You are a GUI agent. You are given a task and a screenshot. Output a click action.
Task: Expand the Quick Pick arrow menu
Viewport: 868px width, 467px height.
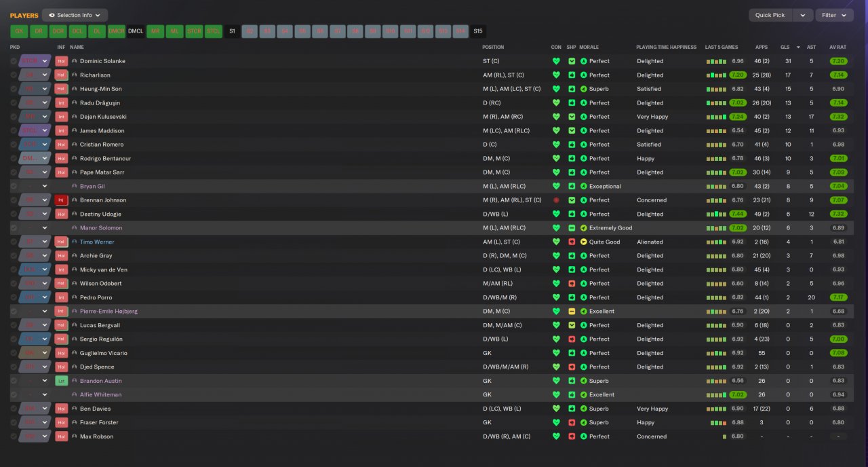[x=803, y=15]
